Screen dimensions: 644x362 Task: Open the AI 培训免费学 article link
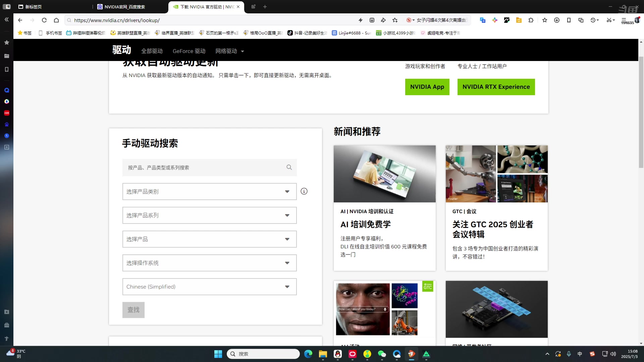365,224
